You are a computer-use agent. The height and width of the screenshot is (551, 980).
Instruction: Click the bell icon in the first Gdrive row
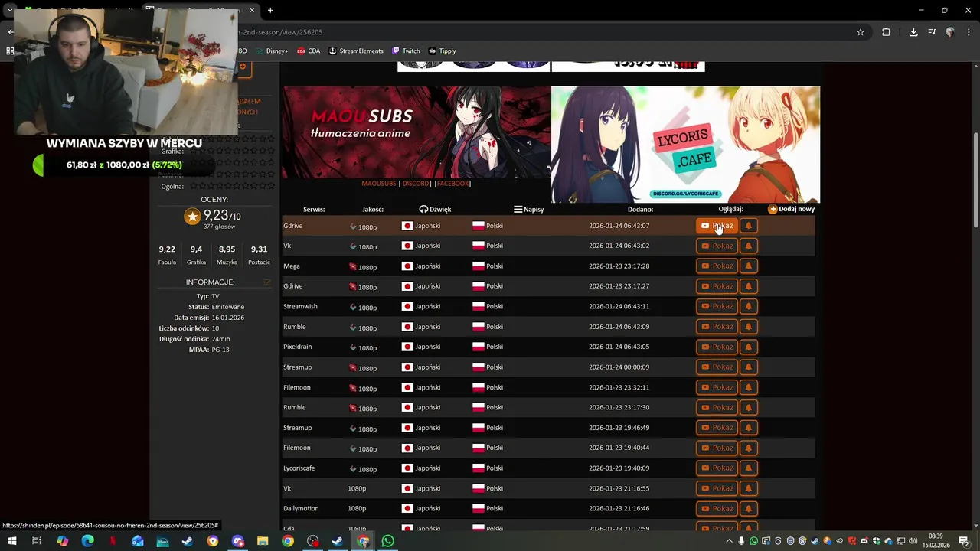click(749, 226)
